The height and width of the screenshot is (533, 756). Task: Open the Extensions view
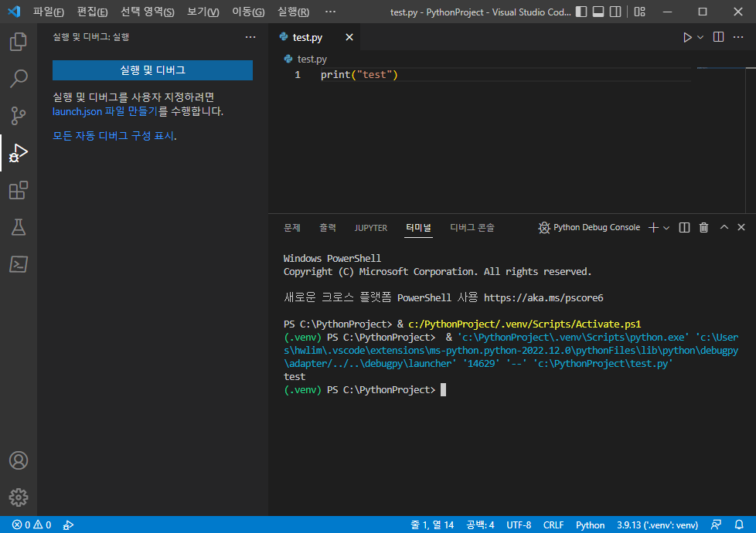pos(19,190)
